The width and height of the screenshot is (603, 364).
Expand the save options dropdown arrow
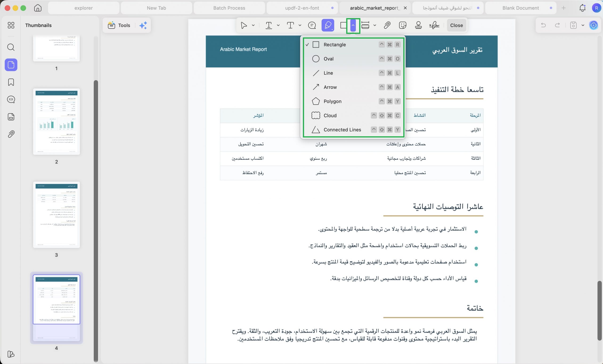(x=583, y=25)
